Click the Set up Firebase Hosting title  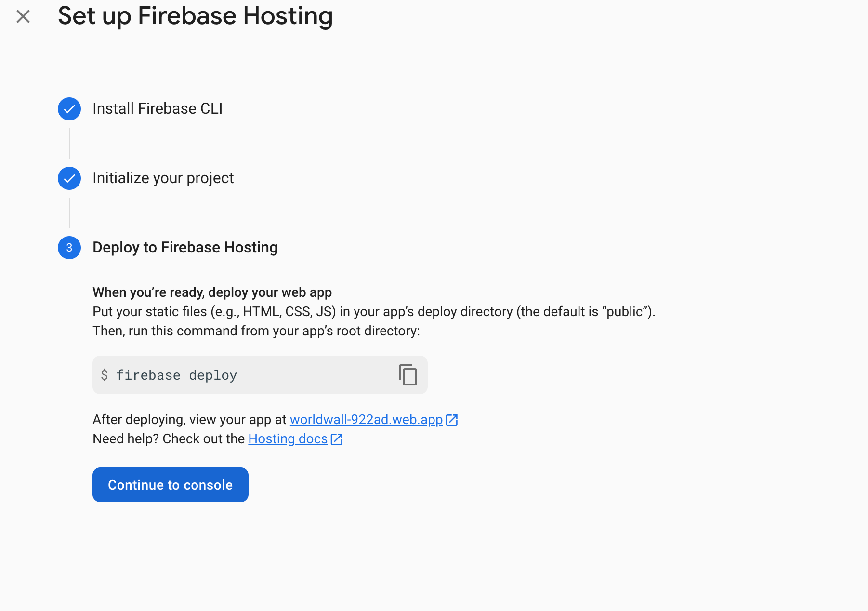pyautogui.click(x=195, y=16)
